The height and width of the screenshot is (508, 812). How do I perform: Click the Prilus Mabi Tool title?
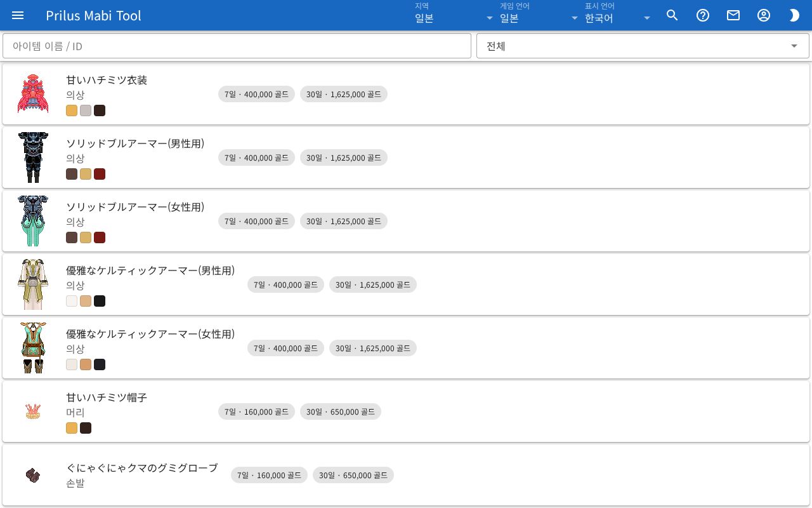click(94, 15)
